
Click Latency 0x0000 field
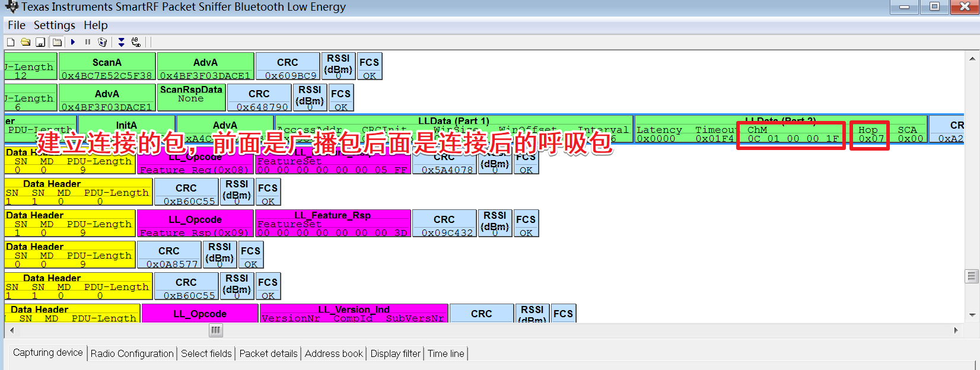click(659, 134)
